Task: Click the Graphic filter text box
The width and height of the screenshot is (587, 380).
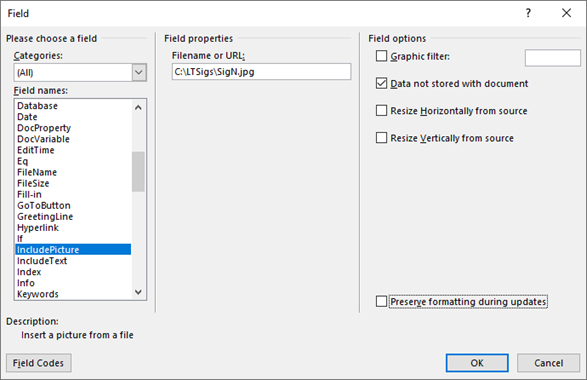Action: click(553, 58)
